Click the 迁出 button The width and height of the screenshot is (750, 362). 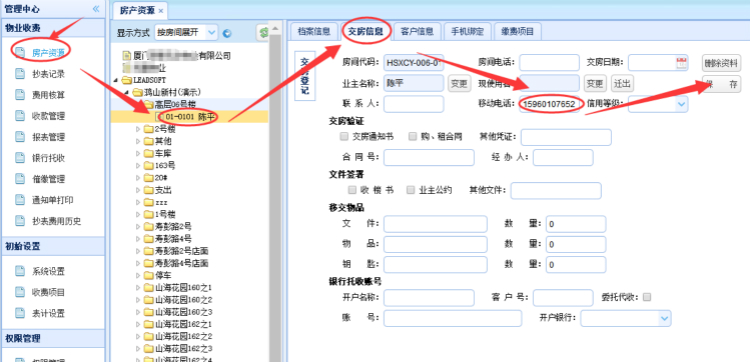622,83
